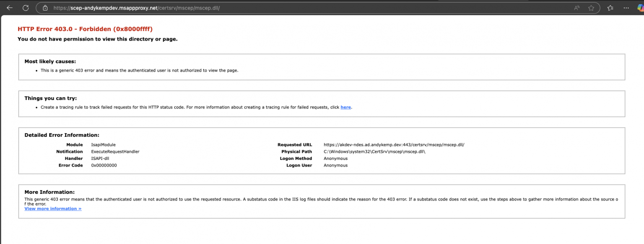This screenshot has width=644, height=244.
Task: Click the 'Detailed Error Information' heading
Action: 61,135
